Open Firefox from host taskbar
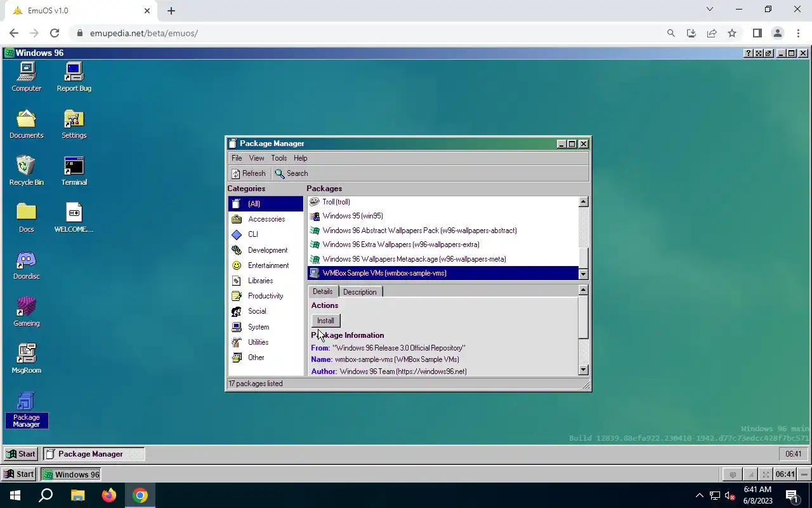 tap(109, 495)
